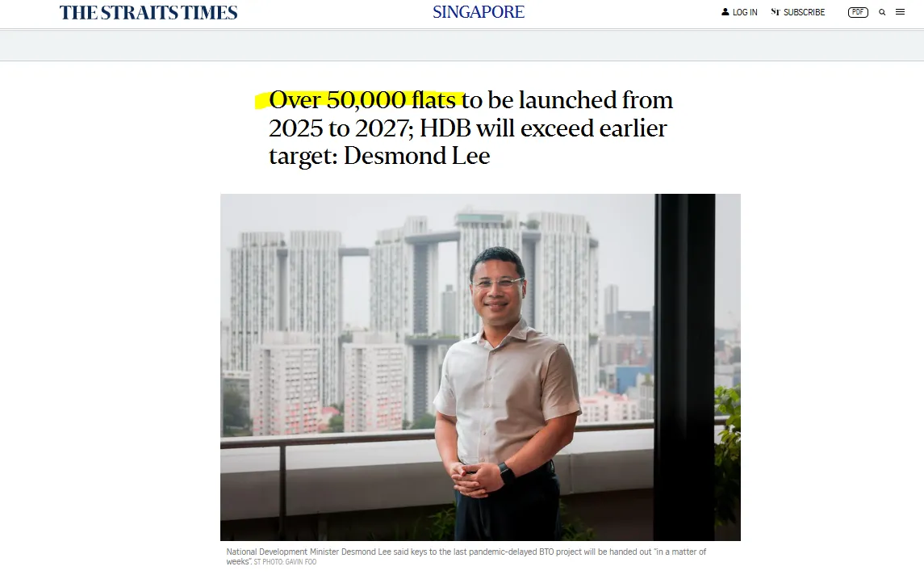This screenshot has height=579, width=924.
Task: Click the SUBSCRIBE text link
Action: point(804,12)
